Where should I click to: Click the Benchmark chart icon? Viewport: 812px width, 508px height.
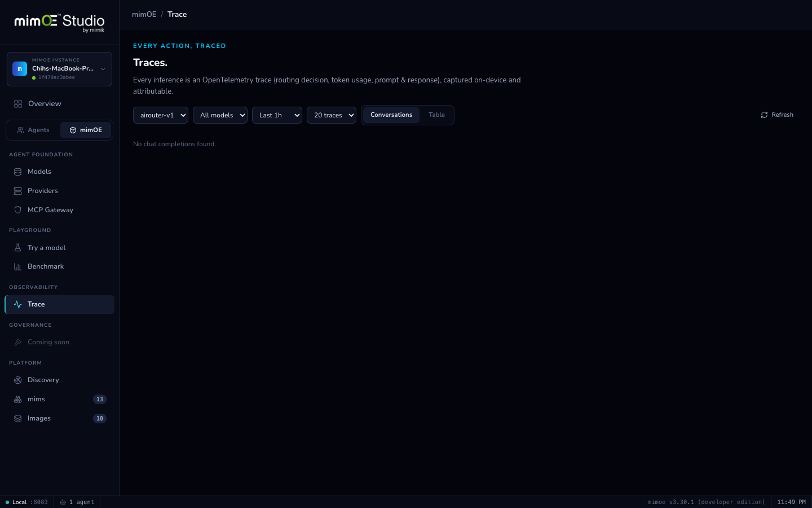(17, 266)
